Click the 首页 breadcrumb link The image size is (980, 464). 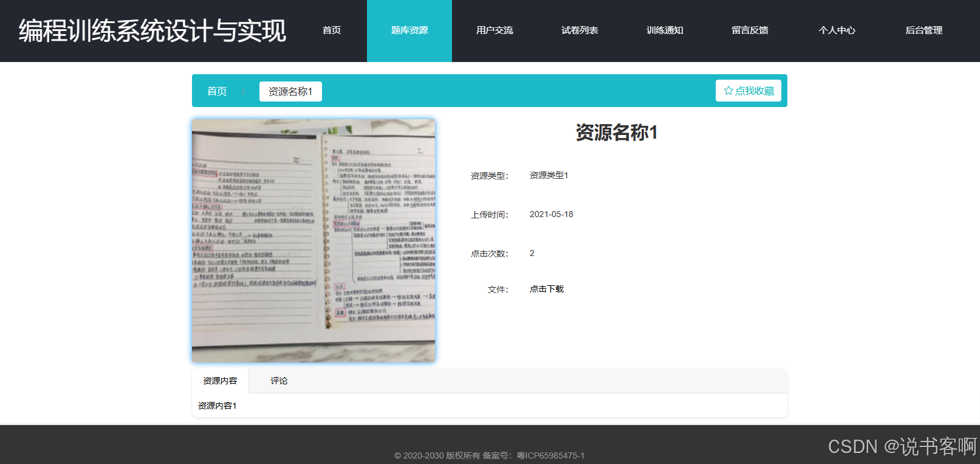click(x=217, y=91)
